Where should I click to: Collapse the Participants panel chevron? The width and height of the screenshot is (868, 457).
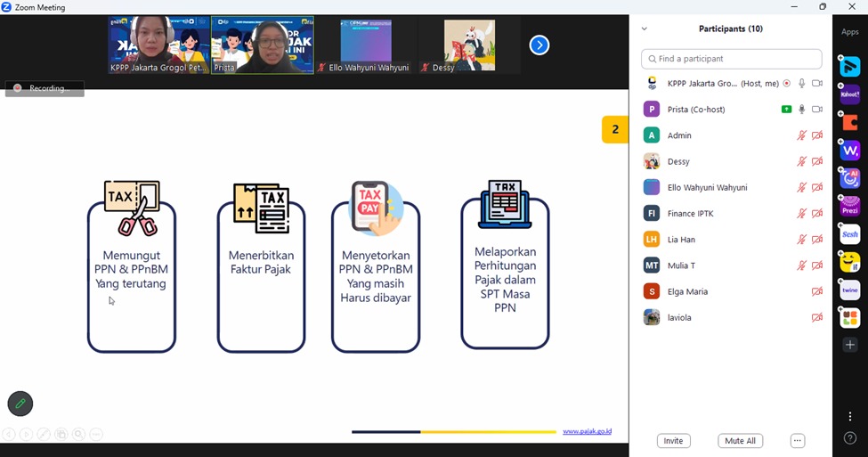tap(645, 29)
